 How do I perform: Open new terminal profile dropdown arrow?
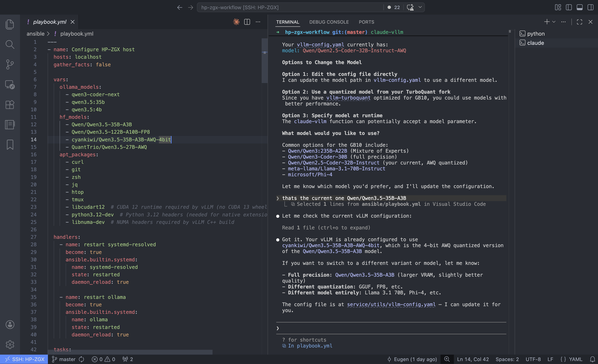point(554,22)
